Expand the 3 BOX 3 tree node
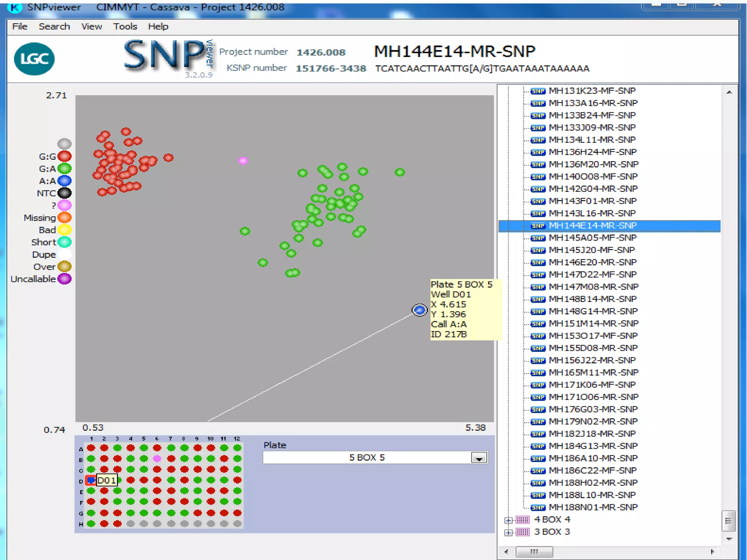747x560 pixels. pos(508,533)
